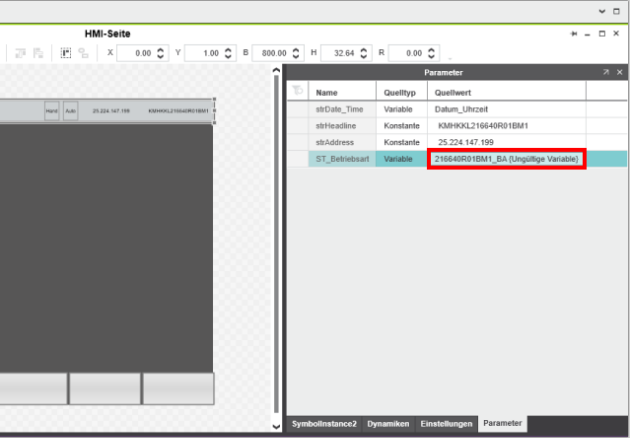Click the align edges toolbar icon

pyautogui.click(x=38, y=53)
